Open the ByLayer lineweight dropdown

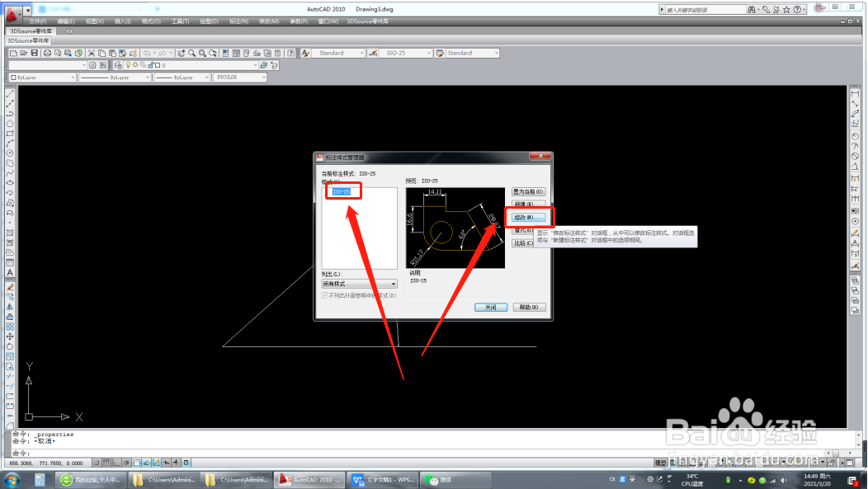click(182, 78)
